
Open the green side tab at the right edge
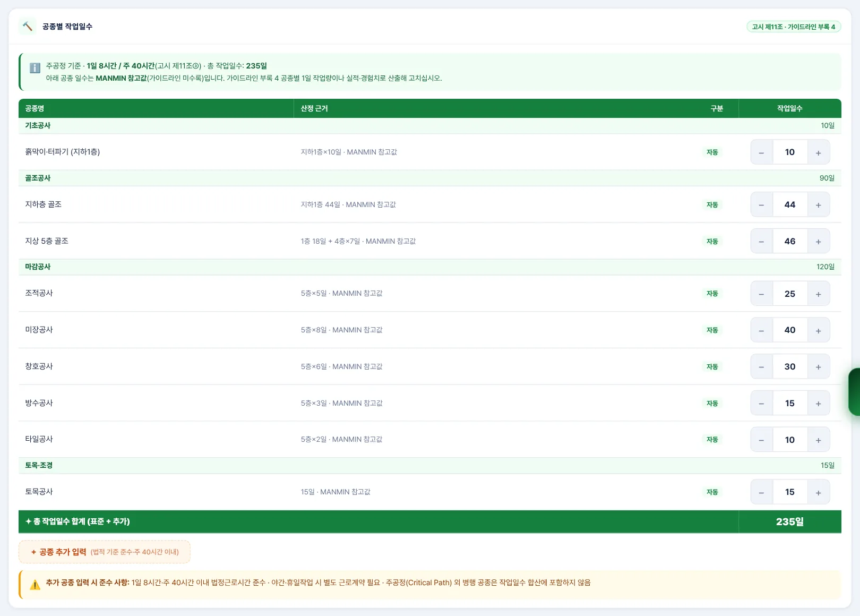click(x=854, y=392)
